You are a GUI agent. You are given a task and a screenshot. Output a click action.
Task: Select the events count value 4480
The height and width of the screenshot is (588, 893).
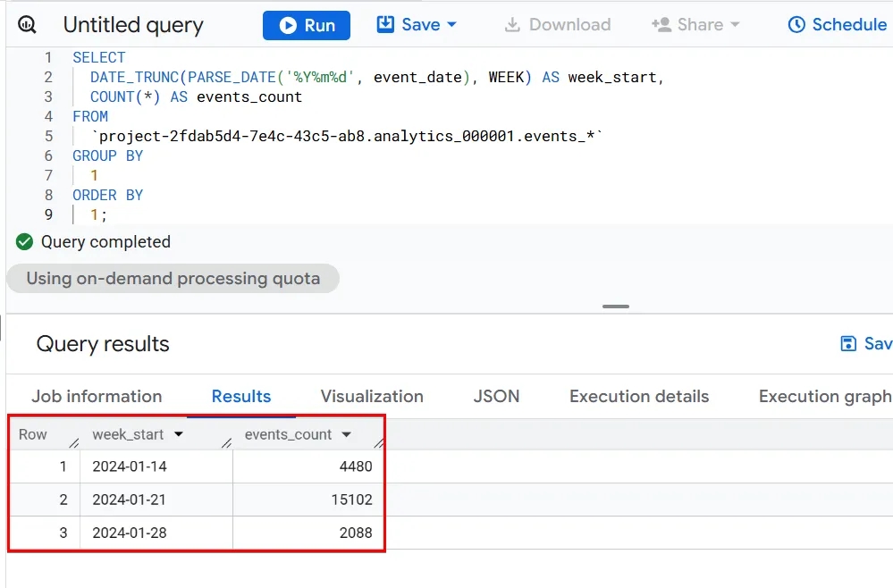click(356, 466)
